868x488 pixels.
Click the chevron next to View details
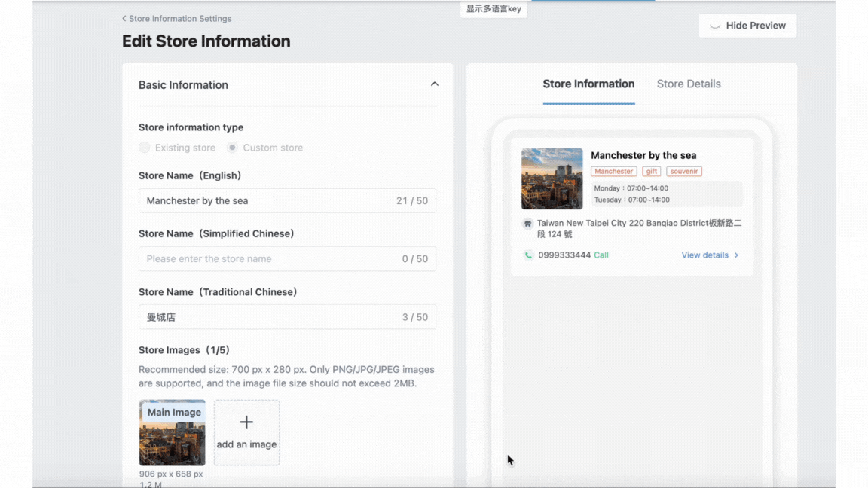coord(736,255)
